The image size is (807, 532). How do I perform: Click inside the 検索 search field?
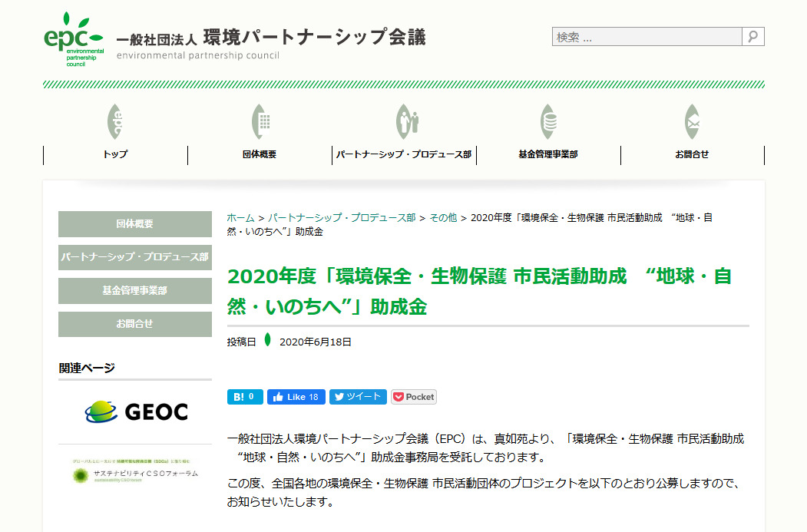(x=645, y=36)
